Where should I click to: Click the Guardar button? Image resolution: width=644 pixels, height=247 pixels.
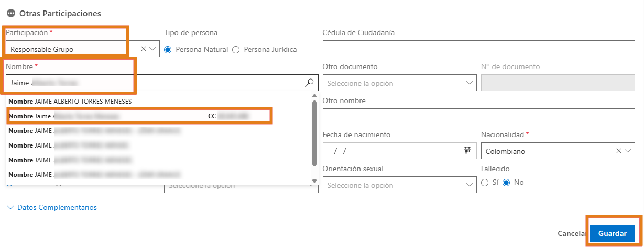pyautogui.click(x=612, y=233)
